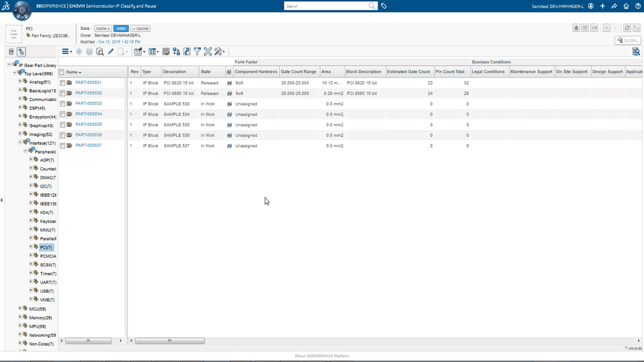Toggle the Inactive state button

coord(102,28)
